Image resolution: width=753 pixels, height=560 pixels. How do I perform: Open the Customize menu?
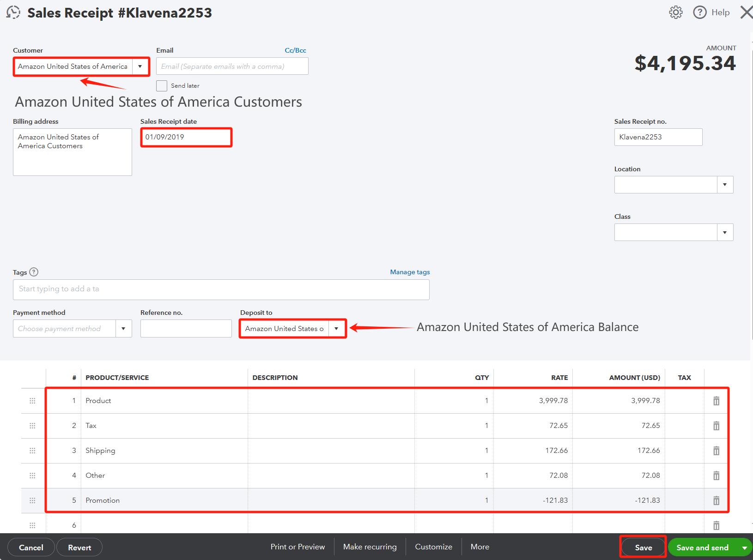click(433, 547)
